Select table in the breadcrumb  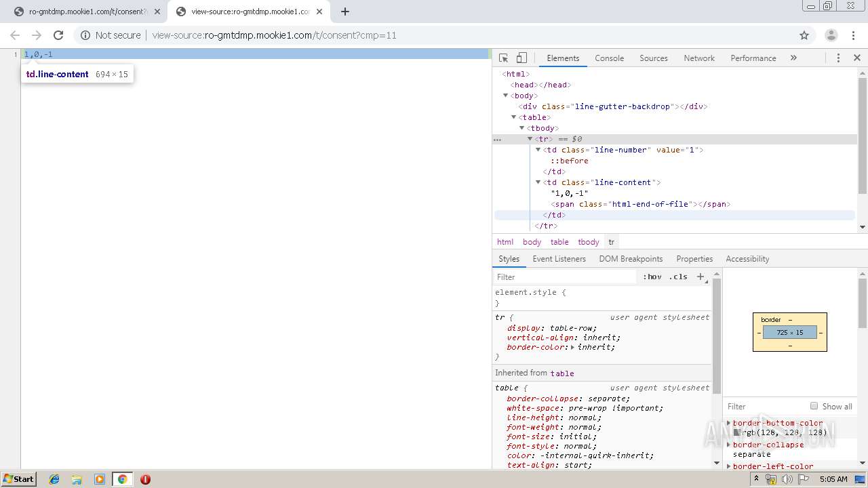[559, 242]
